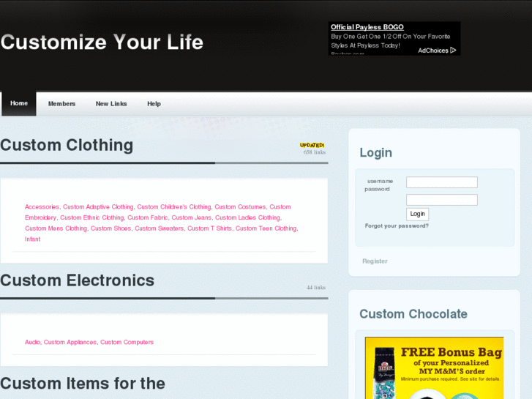This screenshot has height=399, width=532.
Task: Click the AdChoices triangle icon
Action: 453,51
